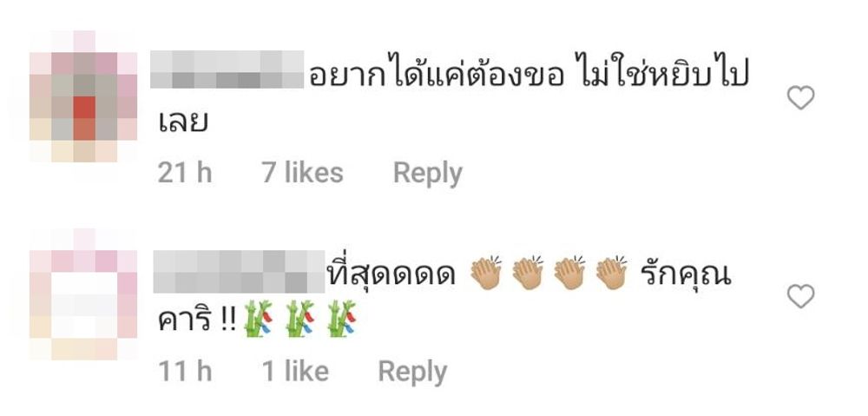The width and height of the screenshot is (868, 416).
Task: Click the last bamboo tanabata emoji
Action: click(341, 319)
